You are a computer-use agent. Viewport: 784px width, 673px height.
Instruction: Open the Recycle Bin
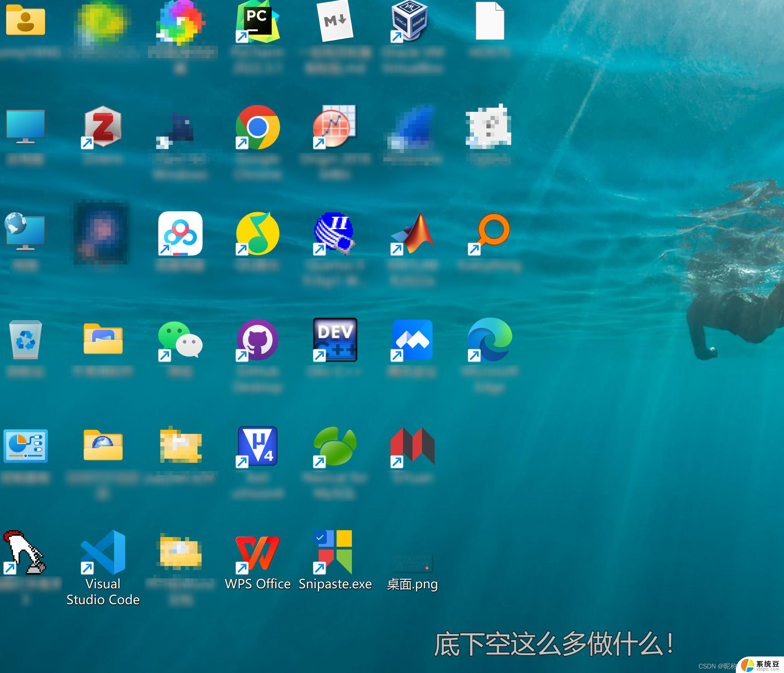click(25, 340)
